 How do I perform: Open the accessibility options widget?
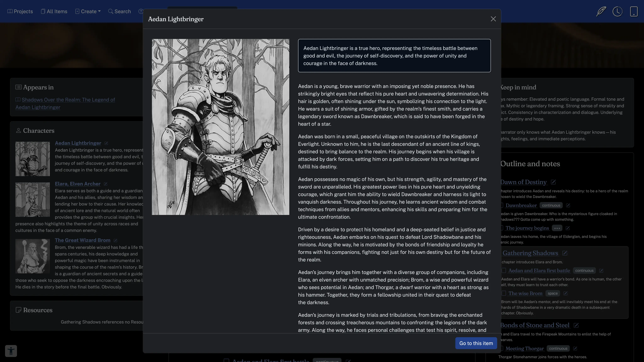tap(11, 351)
